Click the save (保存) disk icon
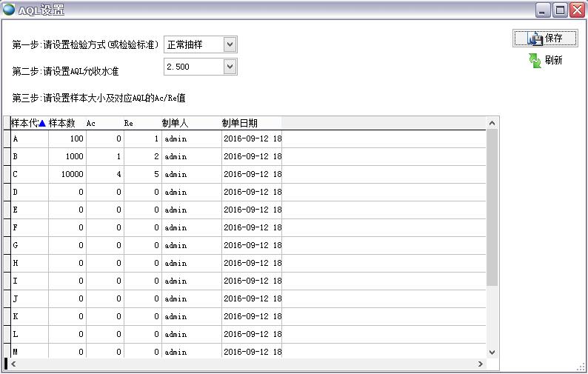The height and width of the screenshot is (374, 588). click(535, 39)
